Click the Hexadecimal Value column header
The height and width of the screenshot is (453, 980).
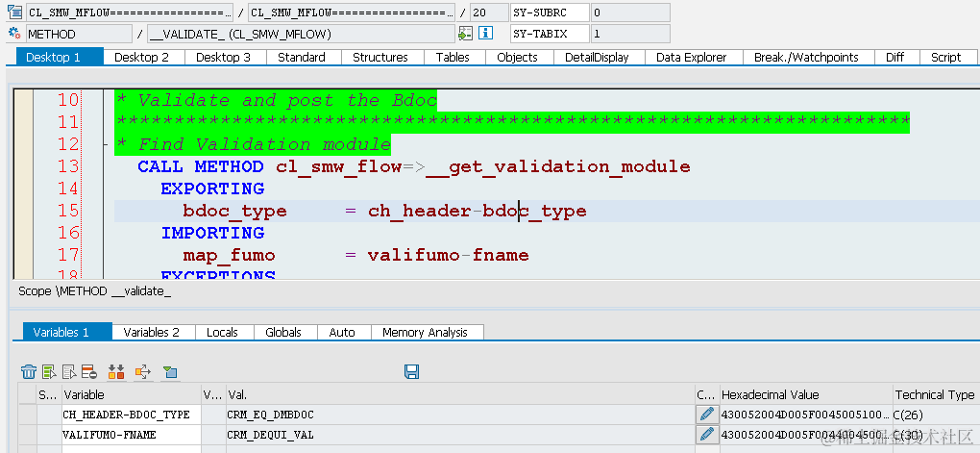tap(806, 394)
